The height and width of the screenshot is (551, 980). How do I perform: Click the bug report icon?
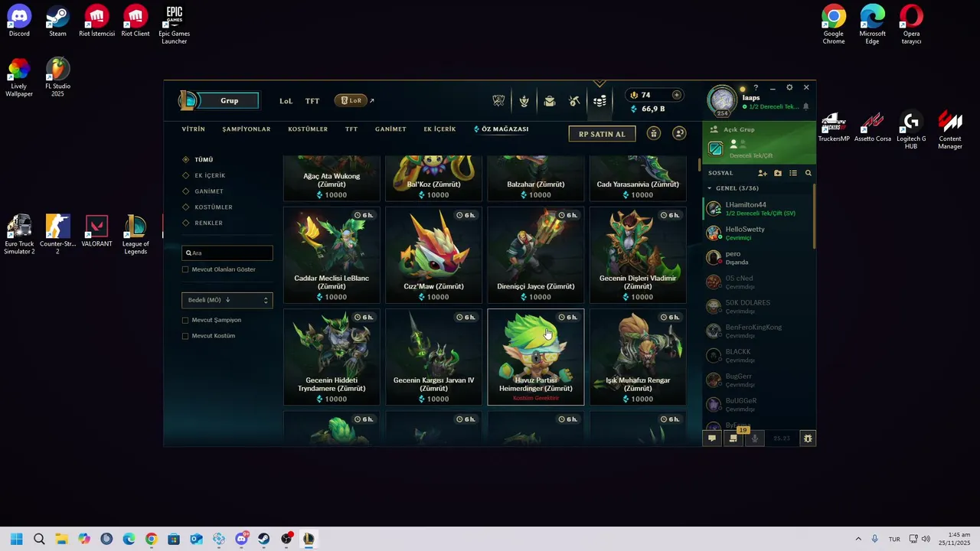807,439
